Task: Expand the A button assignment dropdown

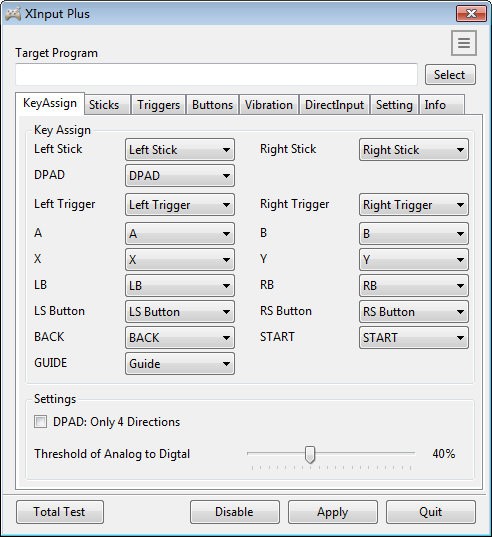Action: 180,234
